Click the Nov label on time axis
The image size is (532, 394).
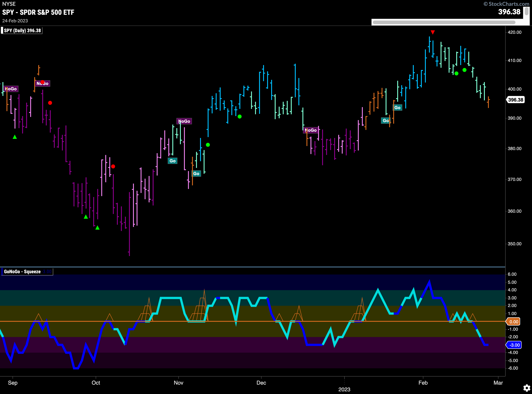click(179, 383)
